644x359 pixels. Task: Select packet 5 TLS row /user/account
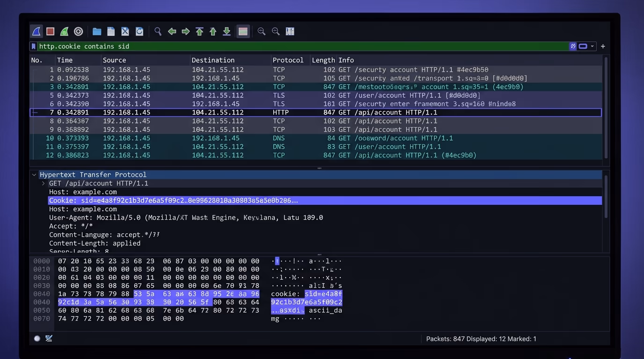[x=316, y=95]
